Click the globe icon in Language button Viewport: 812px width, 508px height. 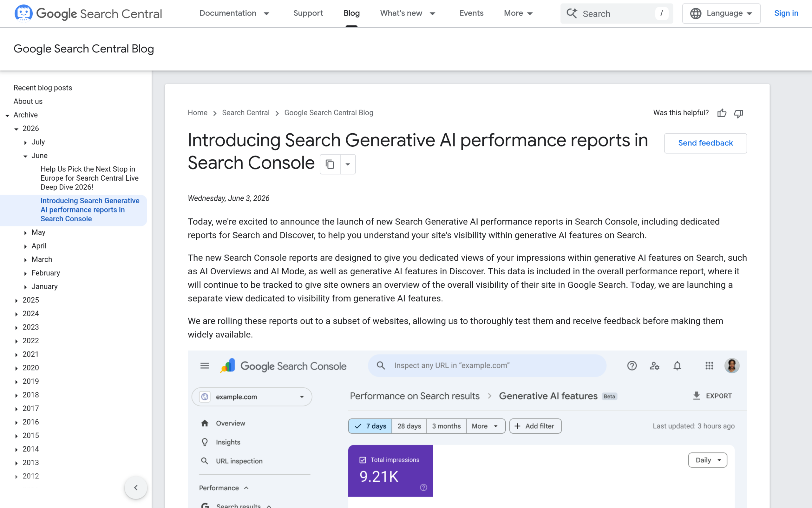point(696,13)
